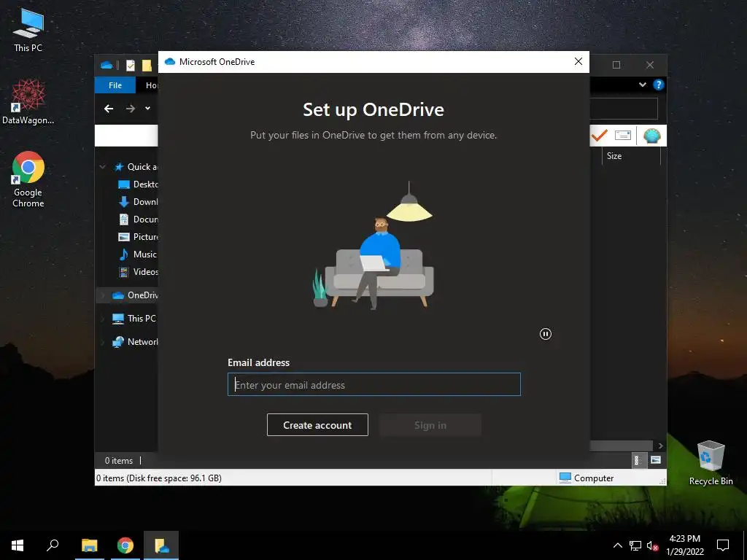Image resolution: width=747 pixels, height=560 pixels.
Task: Select DataWagon desktop shortcut
Action: [28, 102]
